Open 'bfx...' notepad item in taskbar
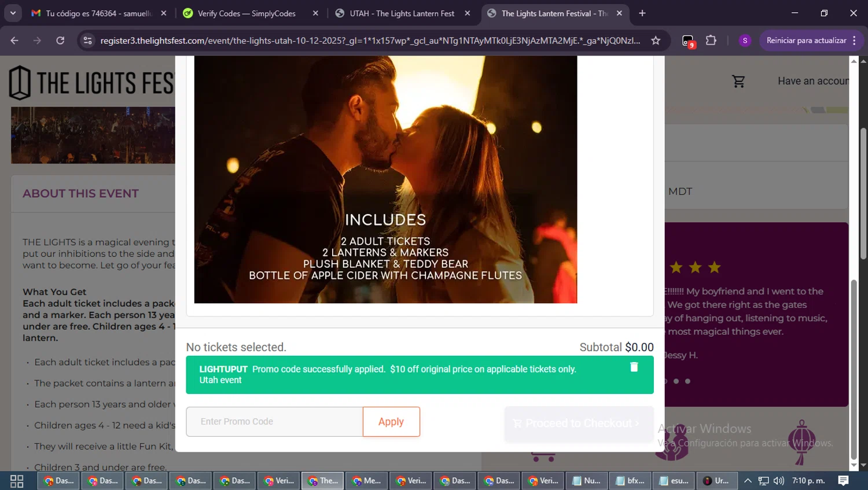868x490 pixels. point(630,481)
